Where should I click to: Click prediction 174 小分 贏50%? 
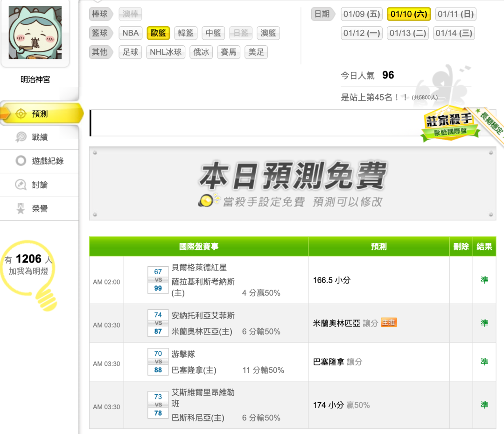(x=341, y=405)
